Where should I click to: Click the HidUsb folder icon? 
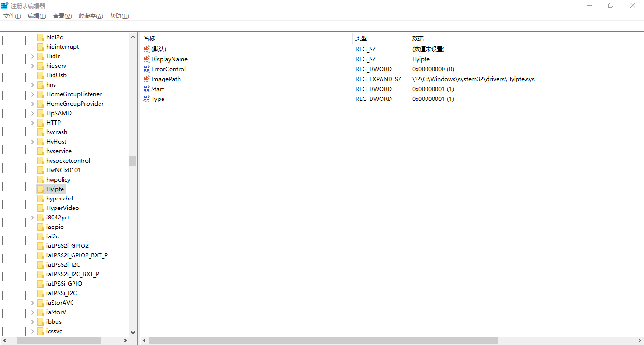click(x=40, y=75)
